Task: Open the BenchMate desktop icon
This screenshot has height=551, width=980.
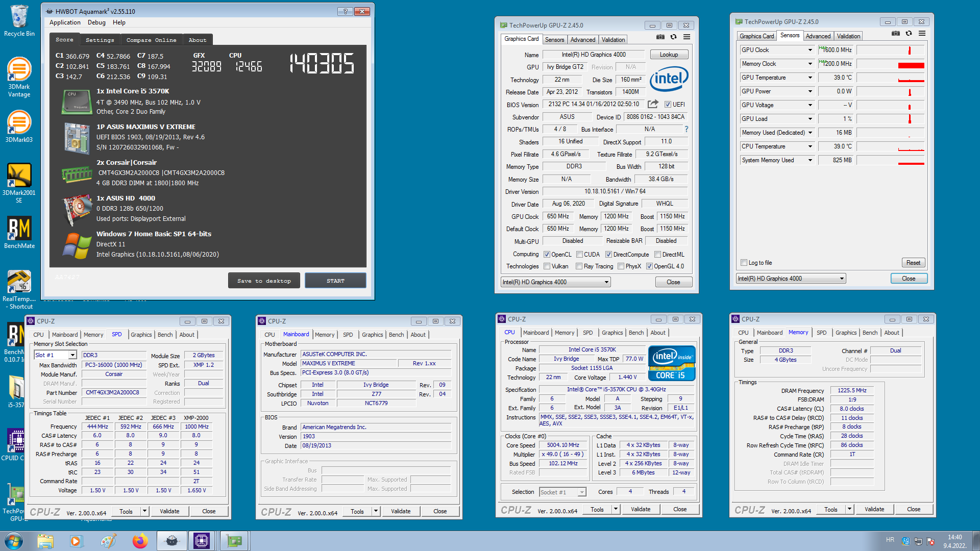Action: [x=19, y=232]
